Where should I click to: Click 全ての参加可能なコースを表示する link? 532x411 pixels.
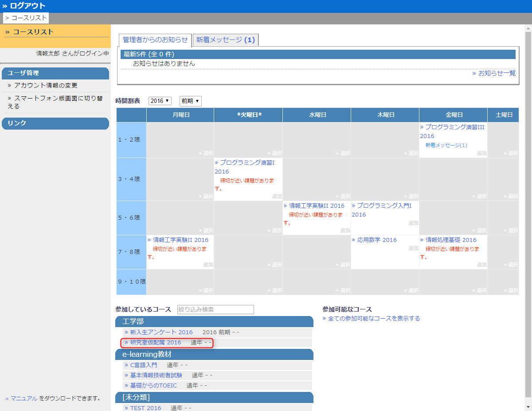click(x=374, y=318)
